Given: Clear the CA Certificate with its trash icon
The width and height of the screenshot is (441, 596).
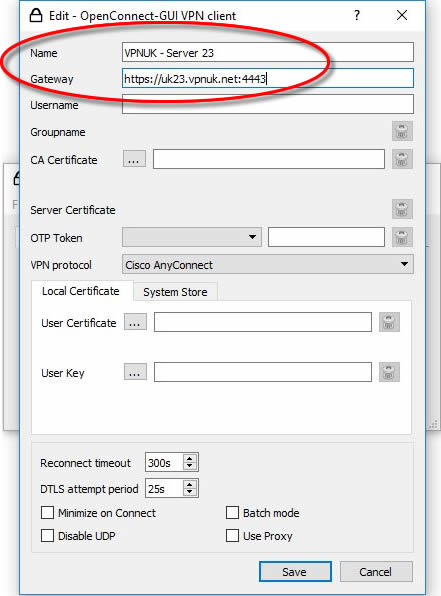Looking at the screenshot, I should click(x=402, y=159).
